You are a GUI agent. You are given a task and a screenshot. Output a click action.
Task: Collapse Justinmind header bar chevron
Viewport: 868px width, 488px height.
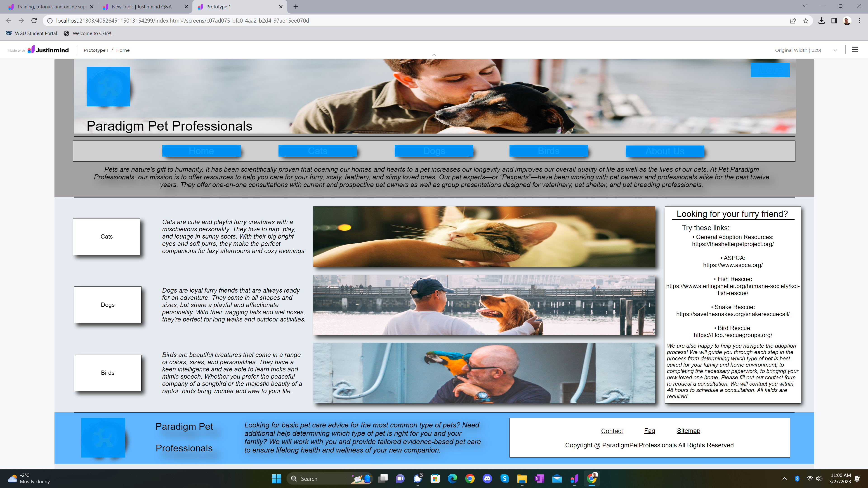pos(434,54)
